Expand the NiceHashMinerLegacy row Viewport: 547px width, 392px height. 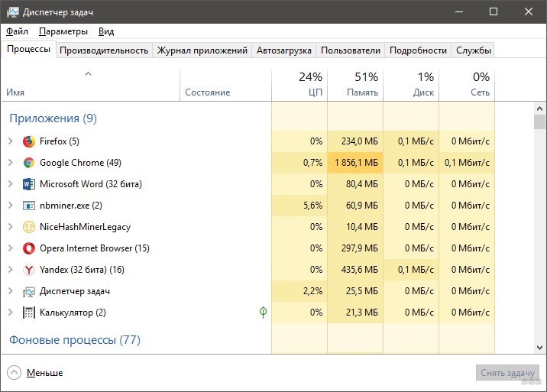(x=11, y=226)
